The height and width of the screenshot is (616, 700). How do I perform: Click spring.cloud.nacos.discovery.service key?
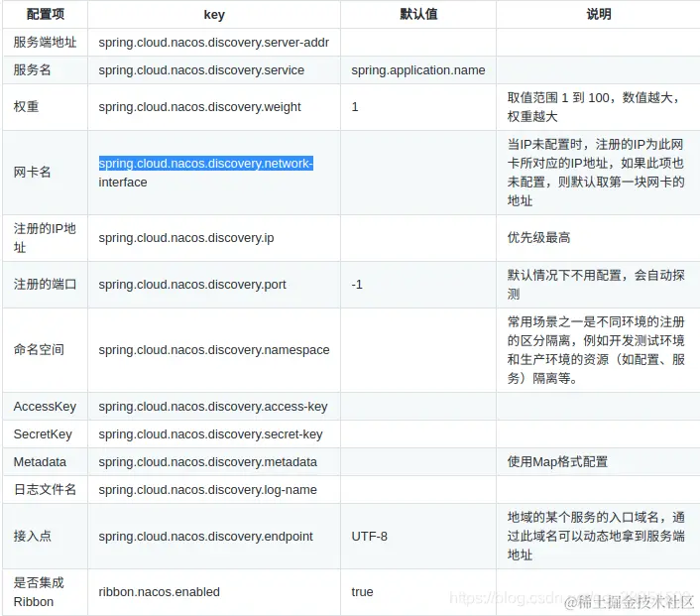coord(201,70)
